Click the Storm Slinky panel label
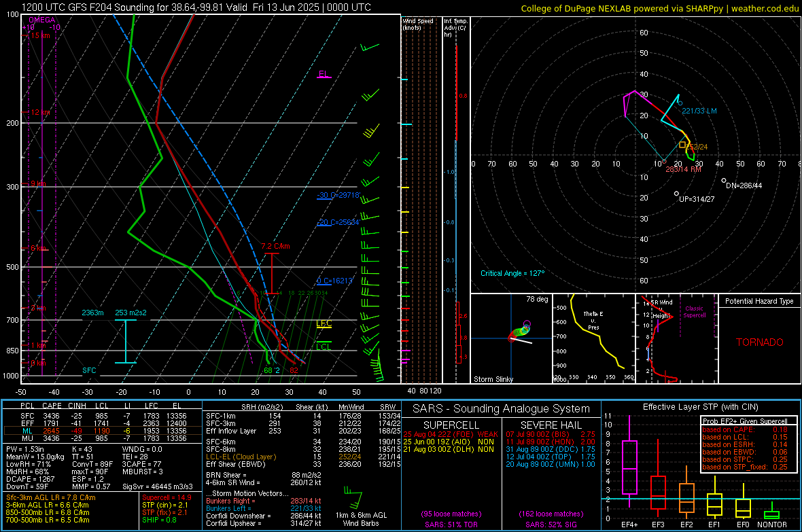The height and width of the screenshot is (532, 802). tap(493, 379)
